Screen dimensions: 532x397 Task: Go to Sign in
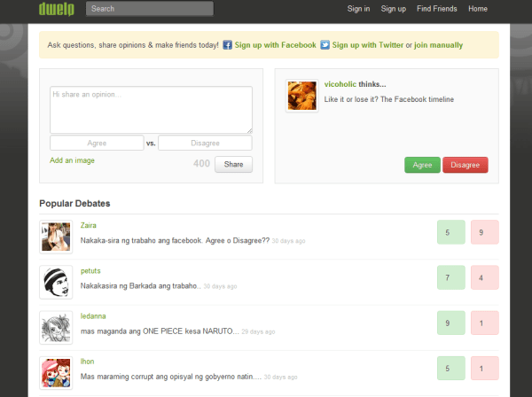click(x=358, y=9)
